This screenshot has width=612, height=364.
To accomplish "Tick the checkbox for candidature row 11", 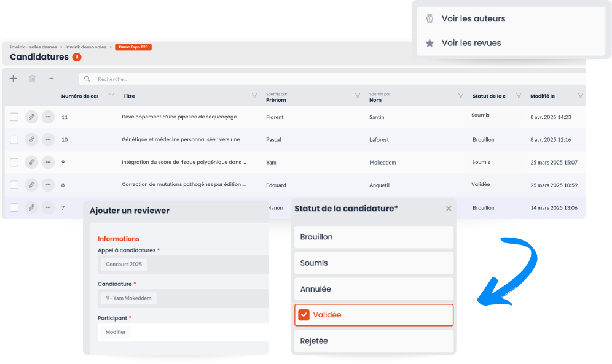I will point(14,117).
